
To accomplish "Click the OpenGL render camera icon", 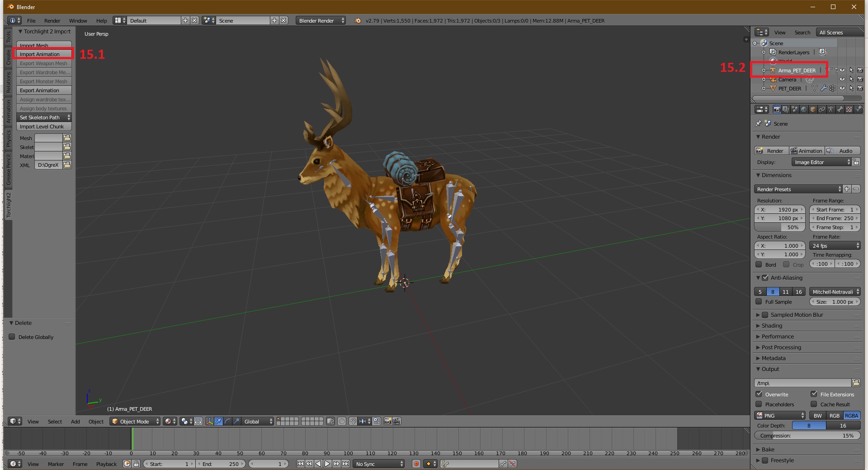I will coord(387,421).
